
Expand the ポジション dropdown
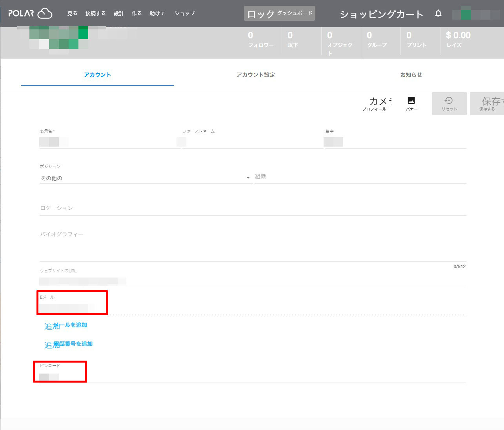pyautogui.click(x=145, y=178)
